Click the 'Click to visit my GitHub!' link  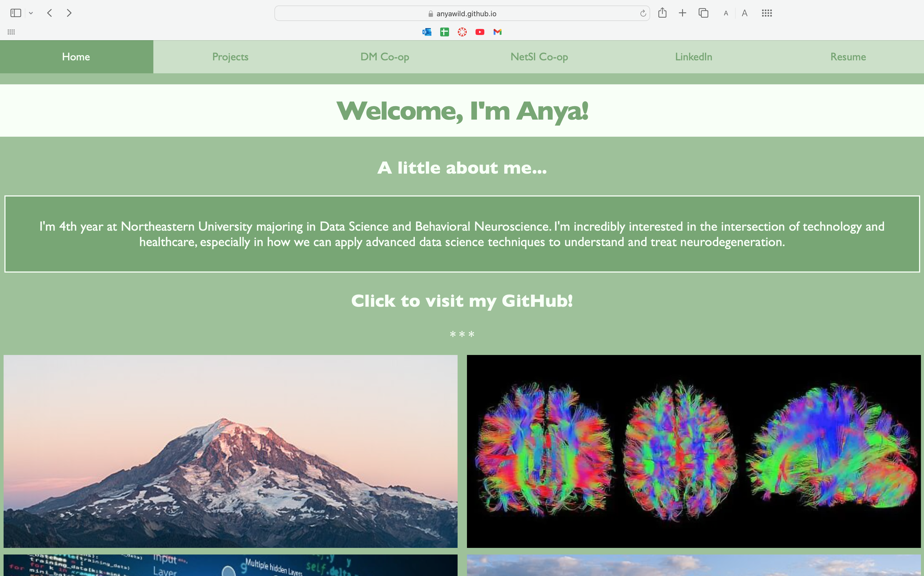pyautogui.click(x=462, y=301)
